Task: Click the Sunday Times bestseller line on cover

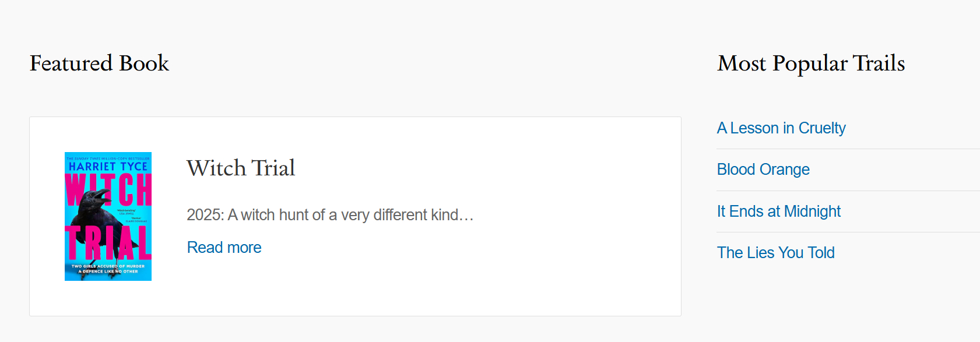Action: tap(108, 158)
